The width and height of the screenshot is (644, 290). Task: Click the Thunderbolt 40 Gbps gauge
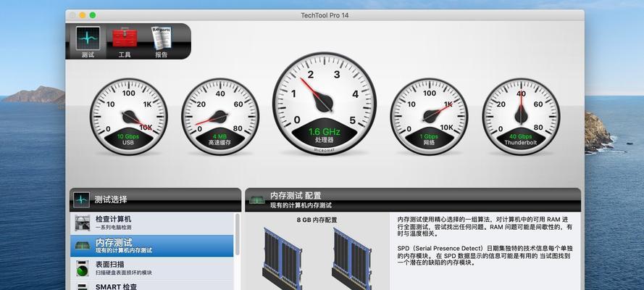[521, 117]
